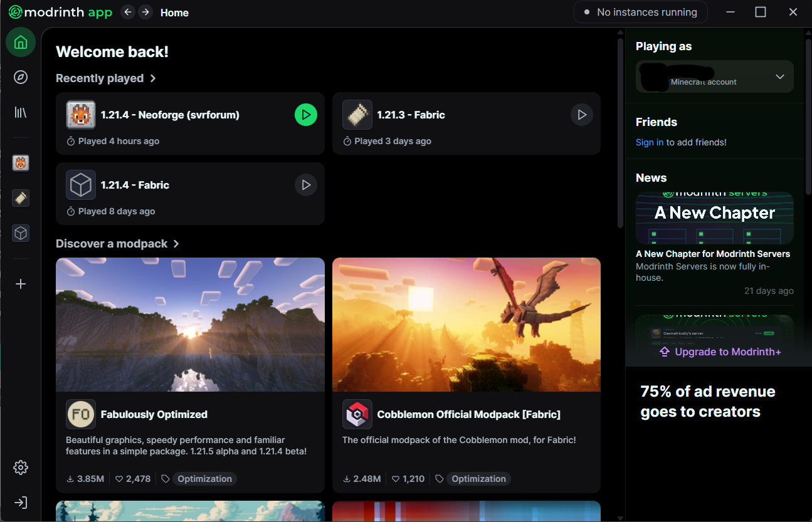
Task: Open sidebar Neoforge svrforum instance shortcut
Action: tap(21, 163)
